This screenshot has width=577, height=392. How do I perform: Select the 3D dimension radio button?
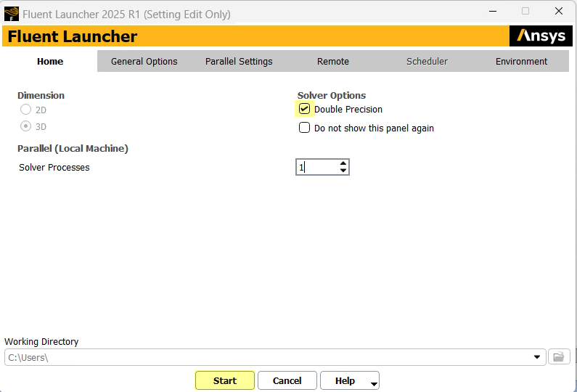coord(25,126)
